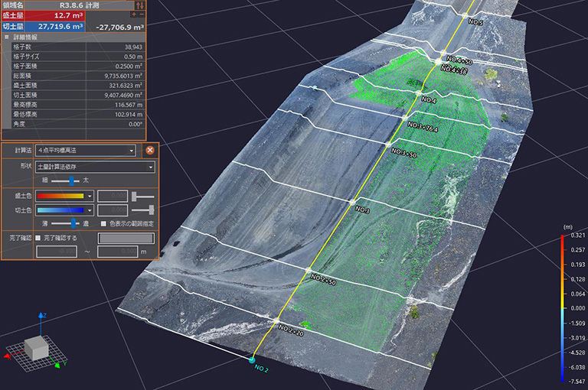Image resolution: width=588 pixels, height=390 pixels.
Task: Click the blue 切土量 label
Action: 13,27
